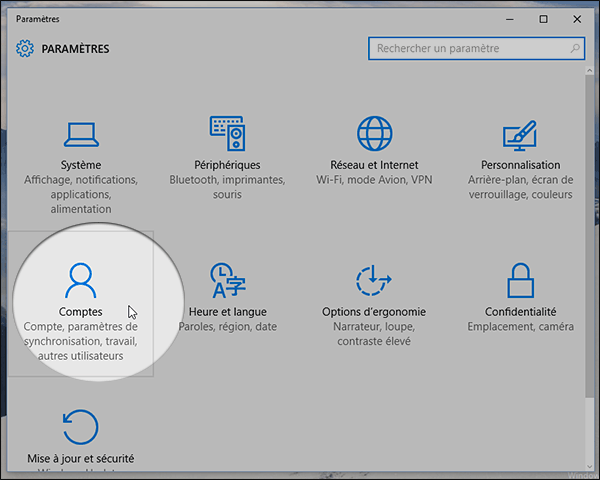This screenshot has width=600, height=480.
Task: Click the gear icon beside PARAMÈTRES
Action: pyautogui.click(x=25, y=49)
